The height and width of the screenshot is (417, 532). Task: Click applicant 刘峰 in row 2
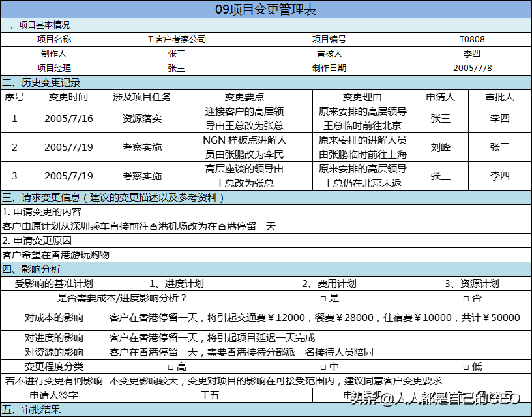440,147
